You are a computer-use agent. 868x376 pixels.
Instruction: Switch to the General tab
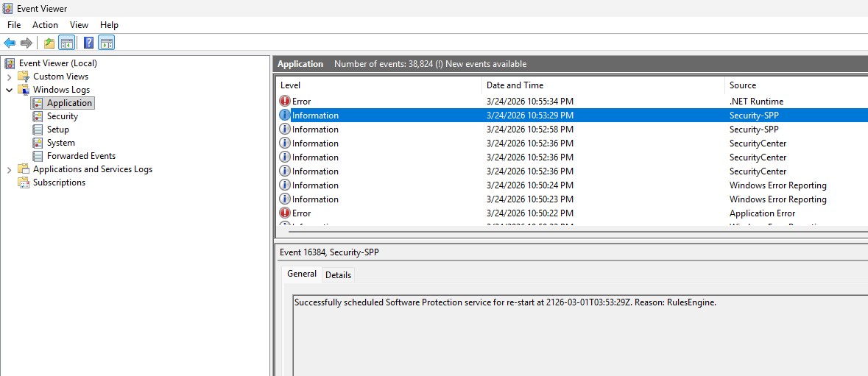point(302,274)
